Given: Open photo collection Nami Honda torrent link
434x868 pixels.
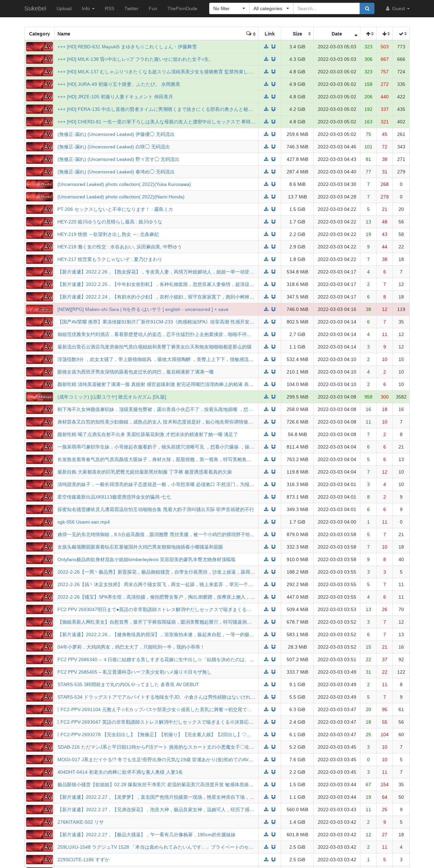Looking at the screenshot, I should pyautogui.click(x=121, y=197).
